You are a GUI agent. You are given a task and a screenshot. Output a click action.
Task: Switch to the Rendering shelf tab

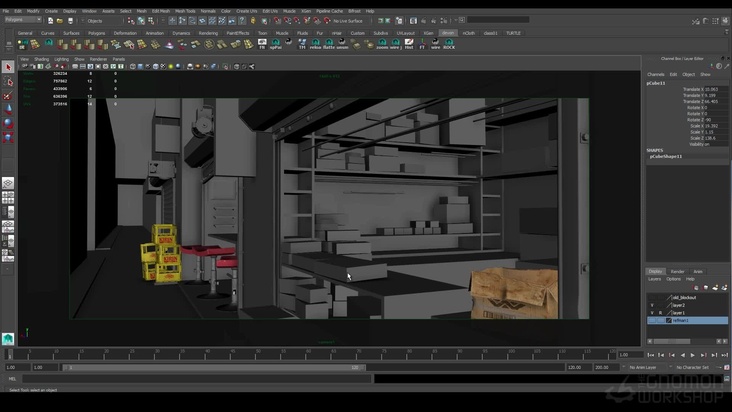(x=208, y=33)
